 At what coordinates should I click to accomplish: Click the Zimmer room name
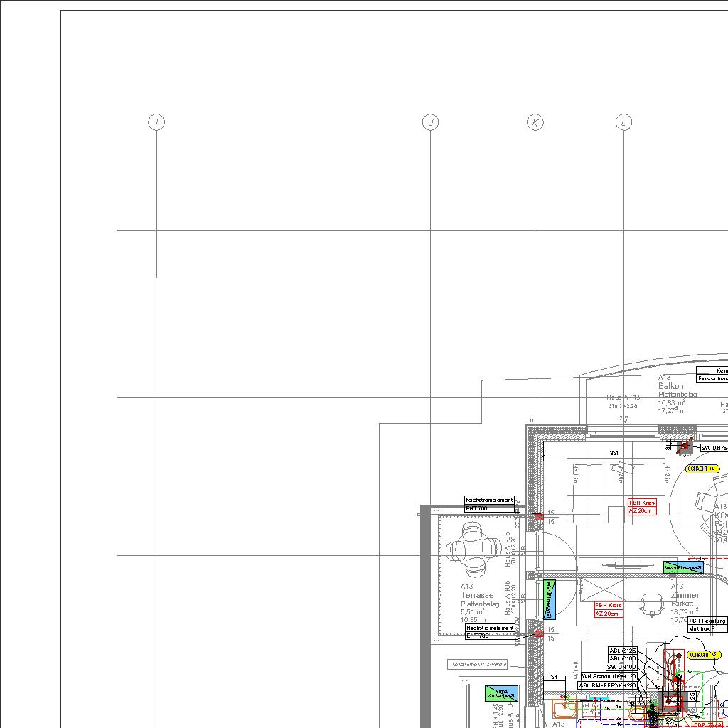coord(685,595)
